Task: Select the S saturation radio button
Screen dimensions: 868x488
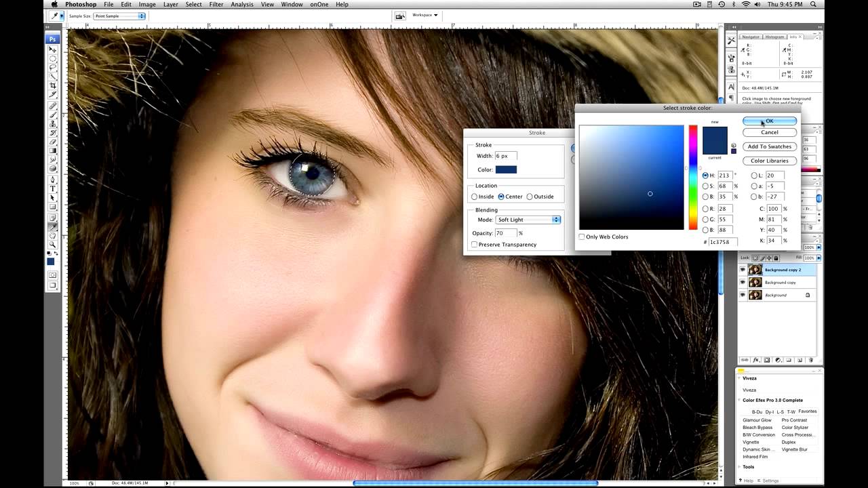Action: [706, 186]
